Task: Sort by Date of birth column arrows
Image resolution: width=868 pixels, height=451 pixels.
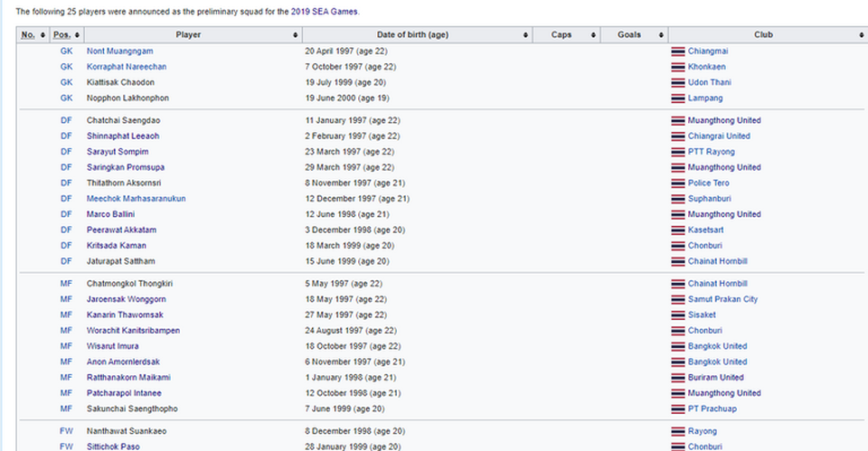Action: 525,35
